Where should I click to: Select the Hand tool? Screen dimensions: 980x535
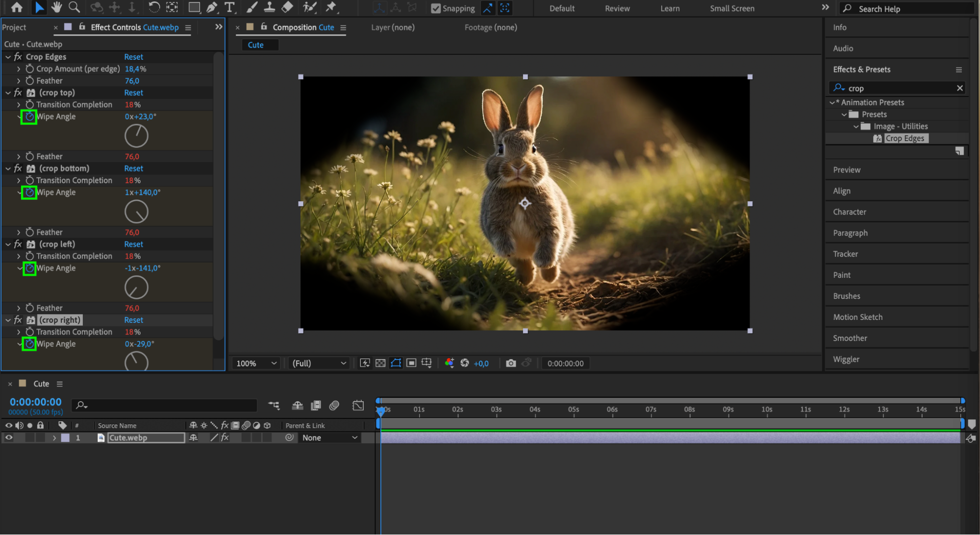[x=56, y=7]
